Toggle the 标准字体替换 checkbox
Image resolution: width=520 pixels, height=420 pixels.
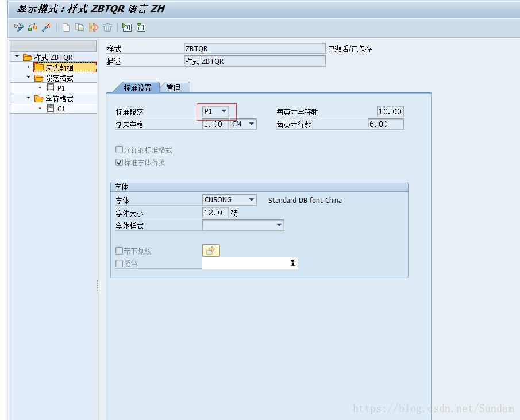[x=119, y=163]
